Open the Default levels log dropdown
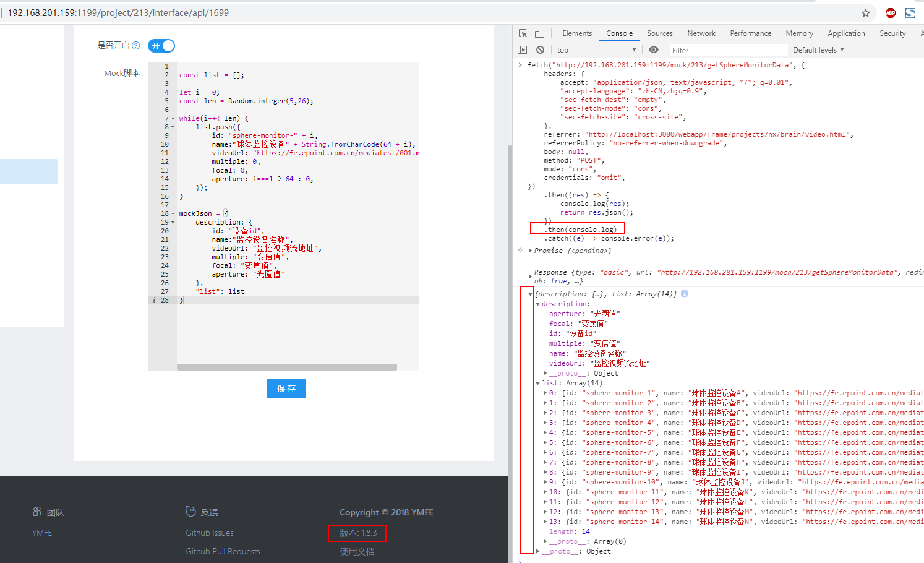Screen dimensions: 924x563 point(818,50)
